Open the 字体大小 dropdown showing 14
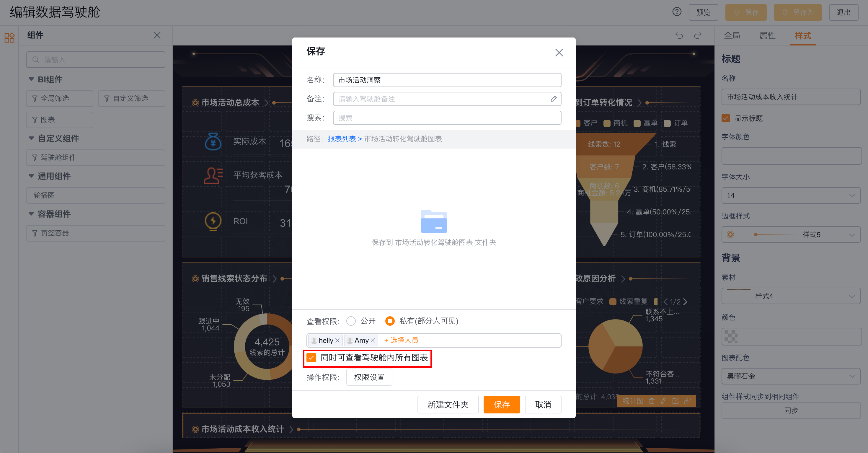 [791, 195]
